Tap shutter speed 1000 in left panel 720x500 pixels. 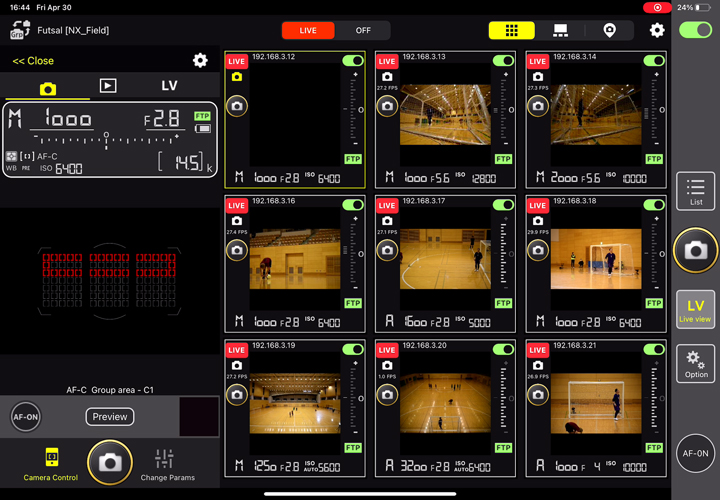(68, 118)
